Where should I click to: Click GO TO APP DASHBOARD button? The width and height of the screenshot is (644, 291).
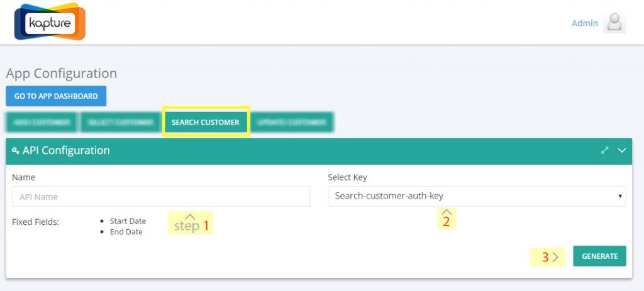[x=56, y=96]
